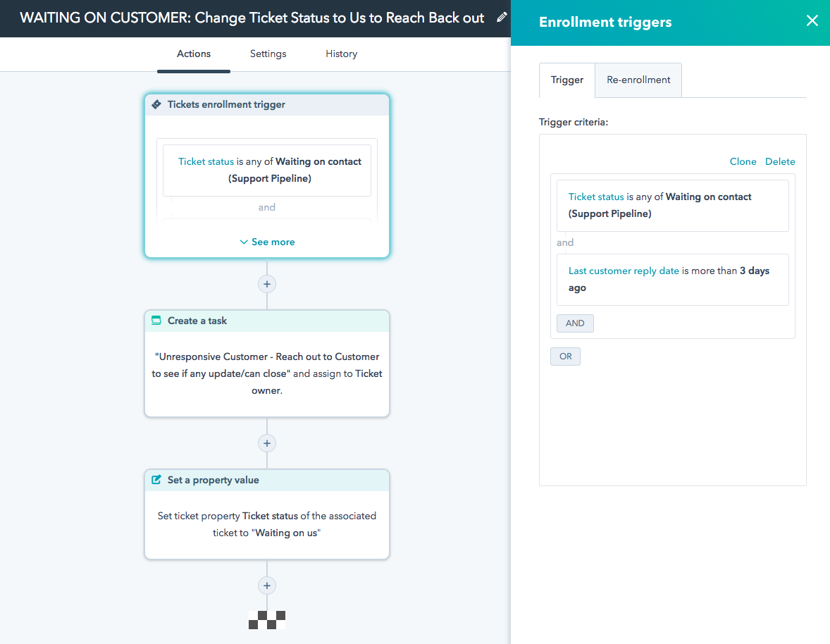Add action after Set a property value
The image size is (830, 644).
click(267, 586)
